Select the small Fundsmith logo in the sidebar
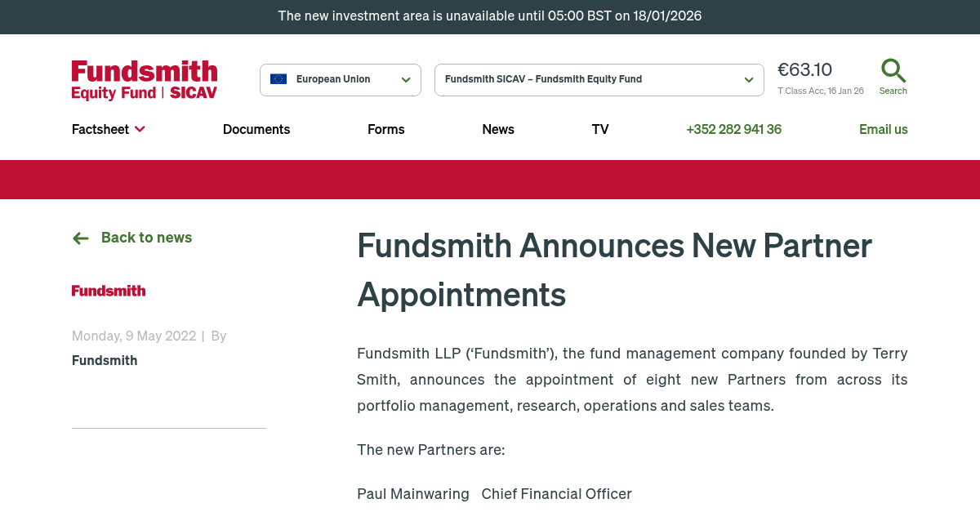The image size is (980, 512). 108,291
